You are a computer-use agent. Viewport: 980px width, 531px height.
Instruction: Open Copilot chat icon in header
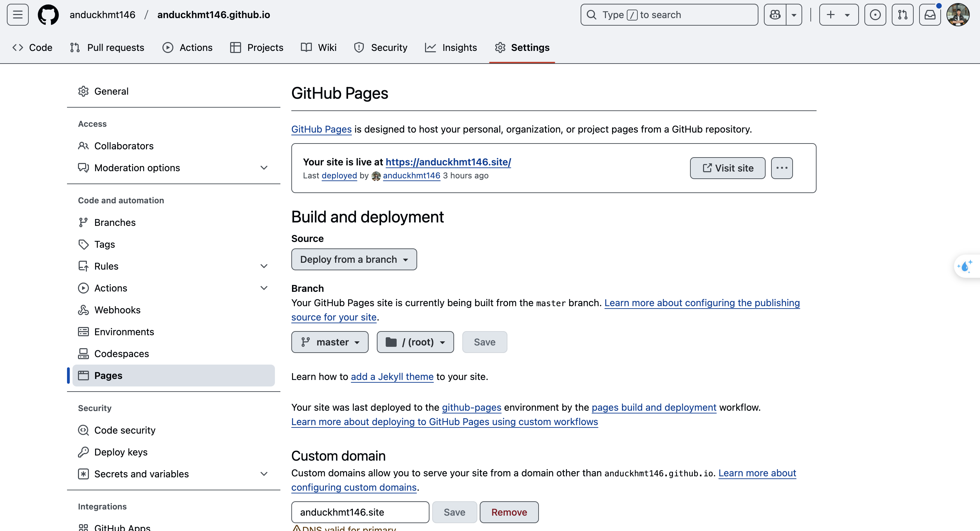click(775, 15)
